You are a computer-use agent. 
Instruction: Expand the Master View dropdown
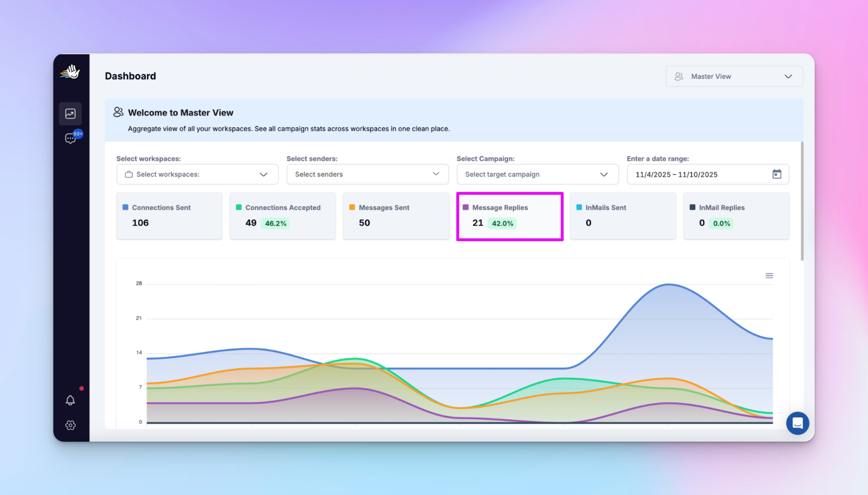pos(734,77)
